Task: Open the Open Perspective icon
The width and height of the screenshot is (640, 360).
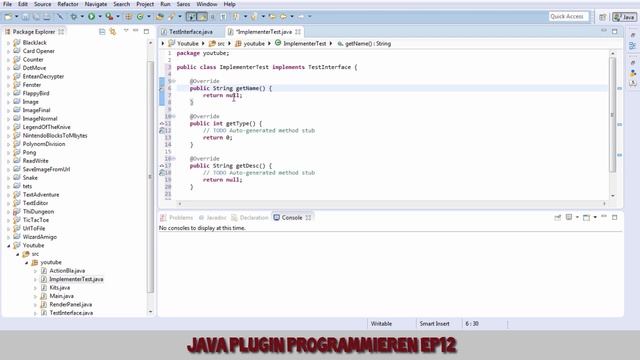Action: click(x=602, y=17)
